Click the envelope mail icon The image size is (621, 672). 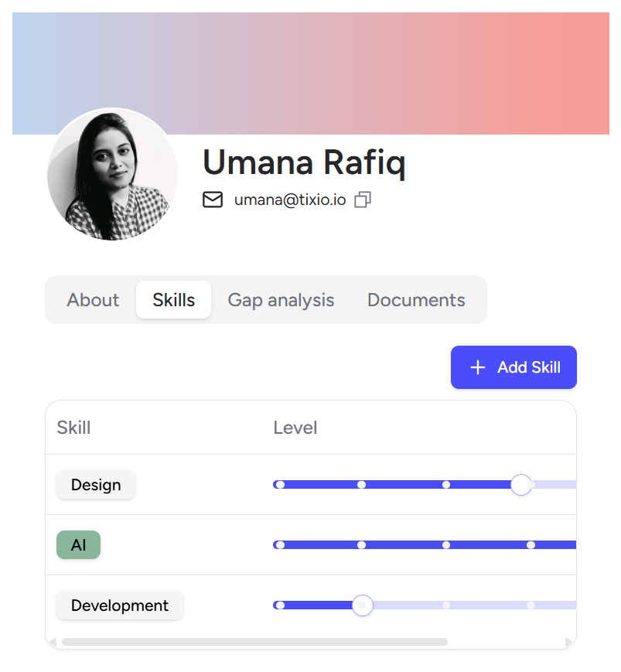pos(212,200)
